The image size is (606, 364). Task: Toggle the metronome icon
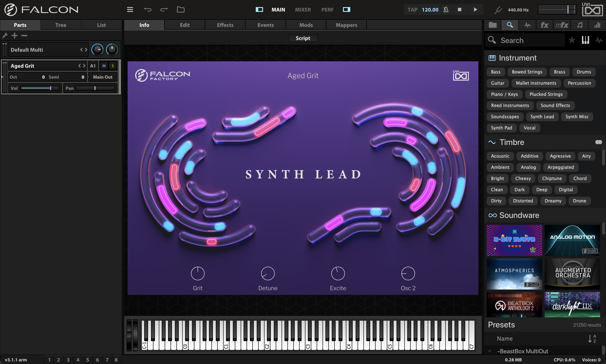click(x=446, y=9)
